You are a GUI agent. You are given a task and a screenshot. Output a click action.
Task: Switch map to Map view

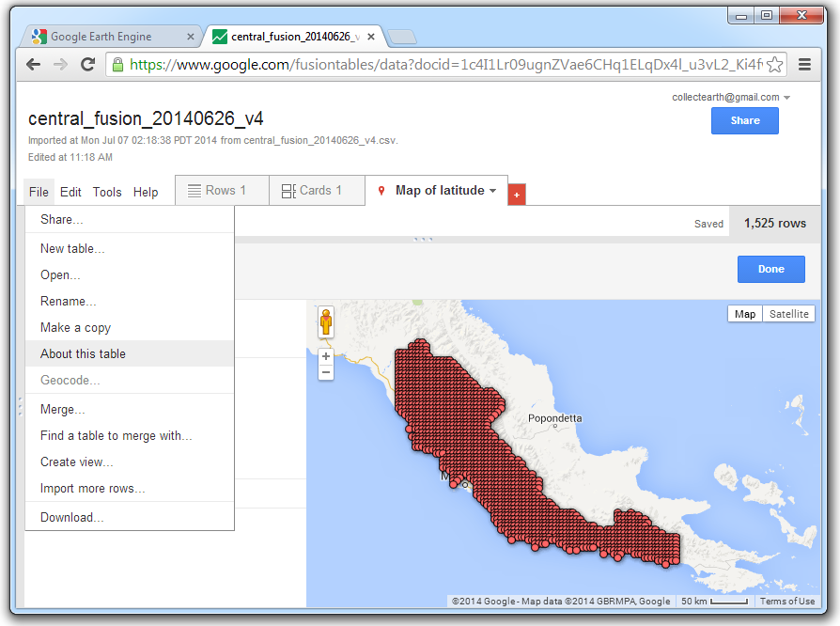(745, 314)
